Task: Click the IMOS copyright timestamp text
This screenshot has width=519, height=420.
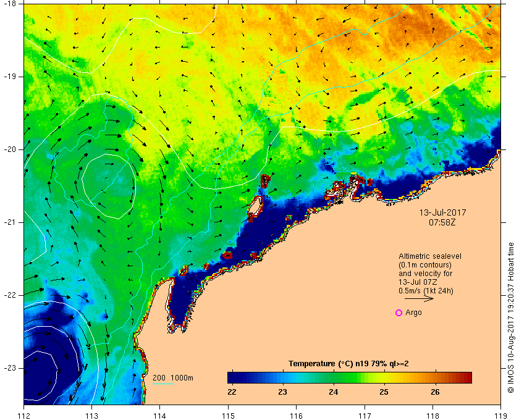Action: (x=511, y=317)
